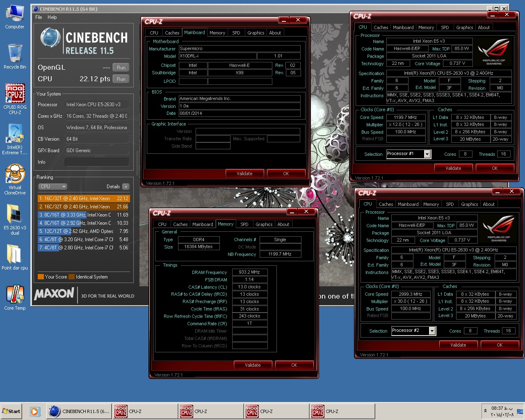The width and height of the screenshot is (525, 420).
Task: Click BIOS Date value 08/01/2014
Action: pos(240,114)
